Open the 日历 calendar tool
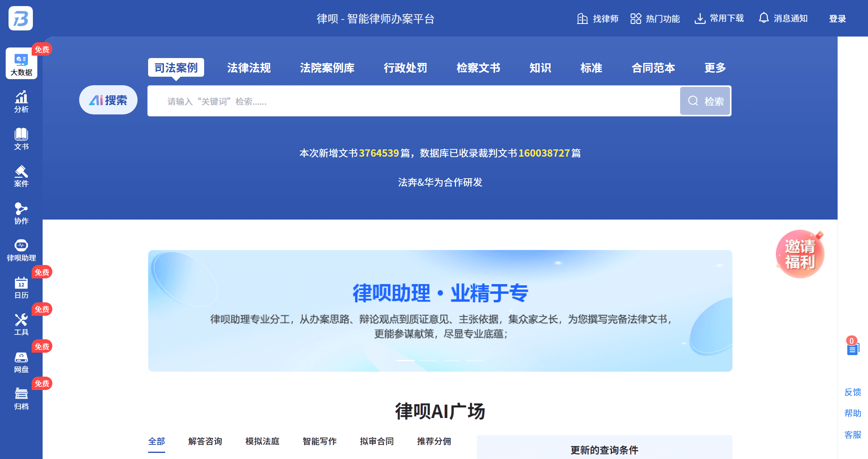The width and height of the screenshot is (868, 459). 21,287
